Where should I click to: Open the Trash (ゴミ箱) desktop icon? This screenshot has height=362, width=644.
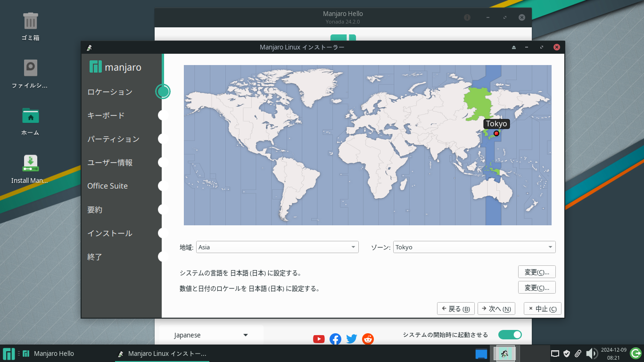point(30,26)
